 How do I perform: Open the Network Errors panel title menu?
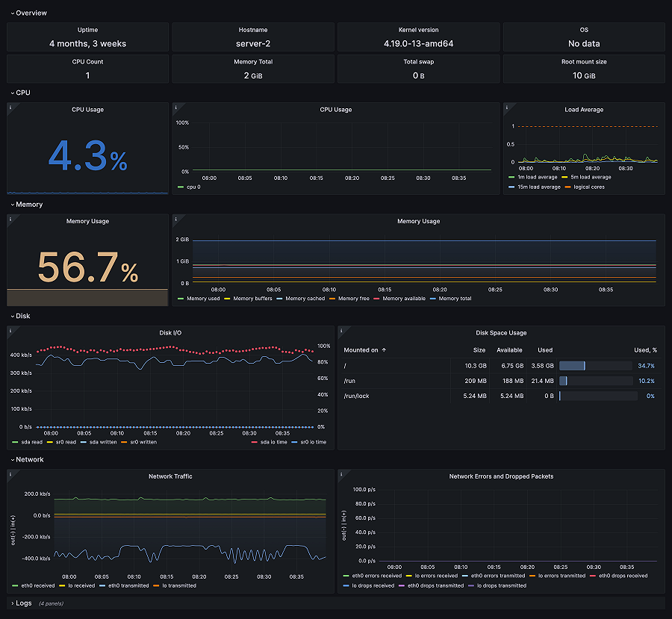click(502, 476)
